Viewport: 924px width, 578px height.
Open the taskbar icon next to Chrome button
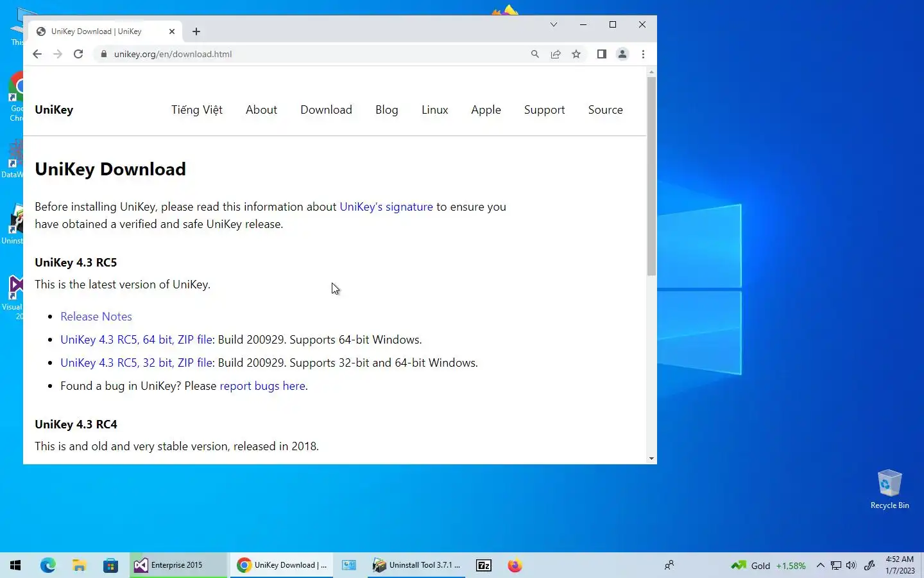click(348, 565)
